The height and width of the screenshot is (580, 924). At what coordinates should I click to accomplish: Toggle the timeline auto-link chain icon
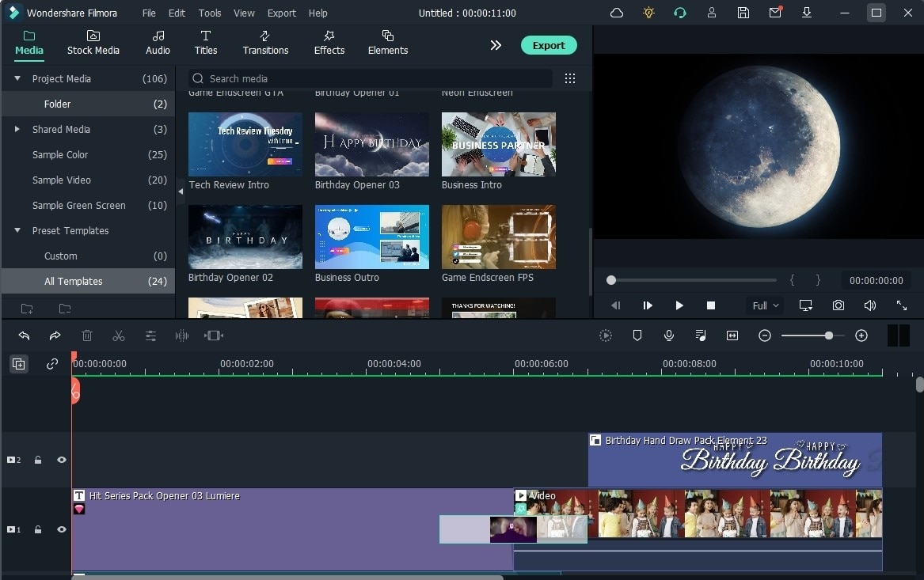point(51,364)
